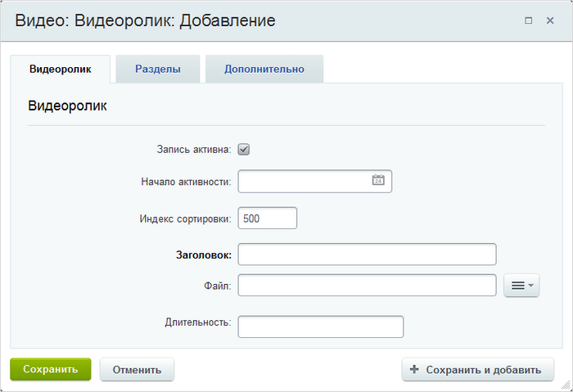The image size is (573, 392).
Task: Select the Видеоролик tab
Action: click(61, 69)
